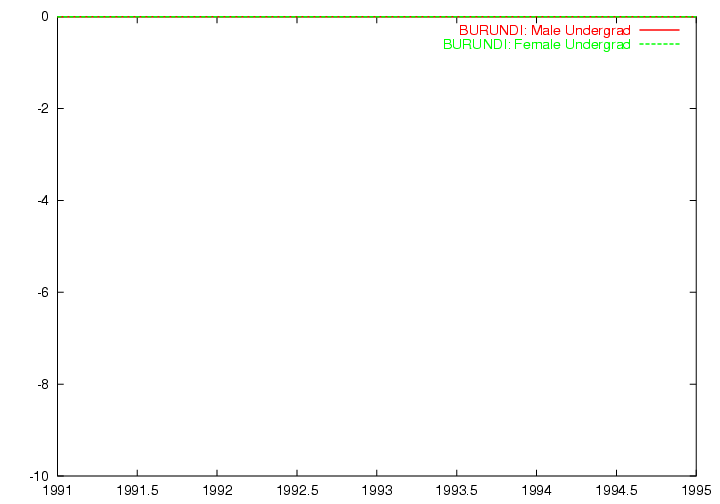720x504 pixels.
Task: Click the x-axis label 1993
Action: 377,490
